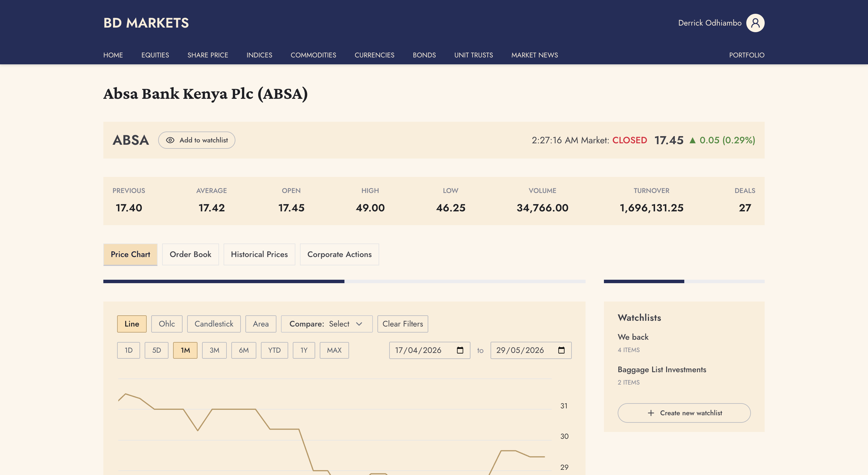
Task: Switch to the Order Book tab
Action: pos(190,254)
